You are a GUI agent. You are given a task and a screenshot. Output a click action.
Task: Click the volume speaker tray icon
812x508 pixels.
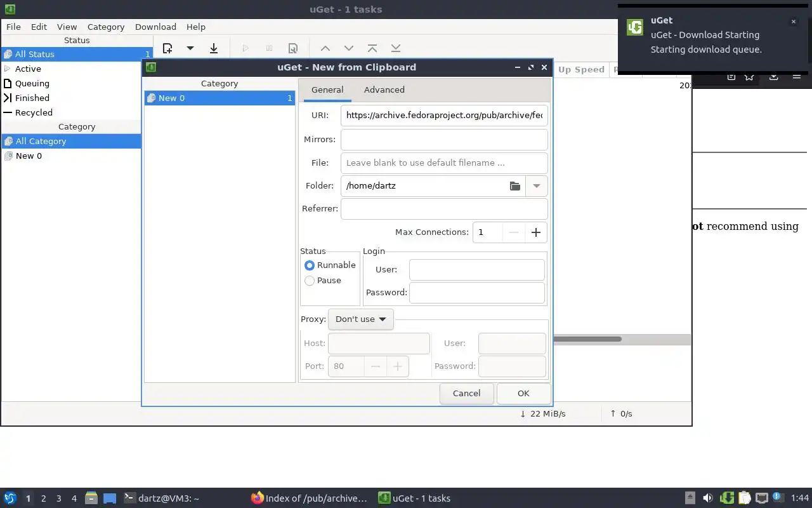click(x=708, y=498)
